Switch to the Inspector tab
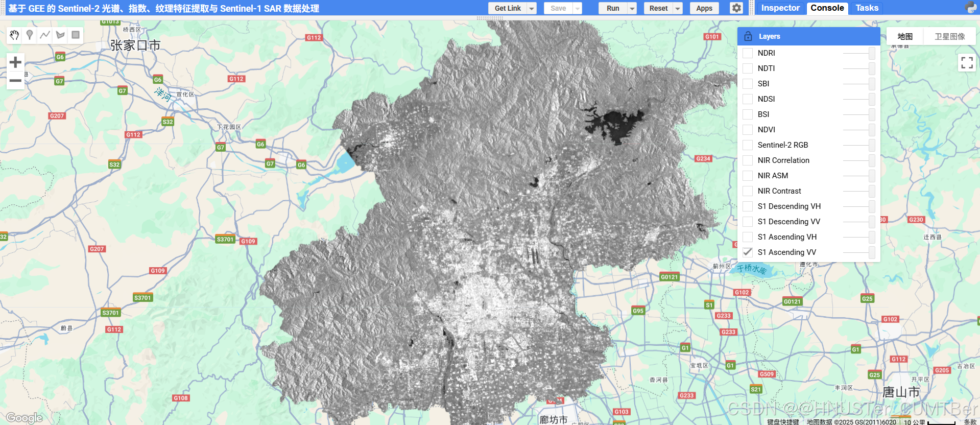 780,8
